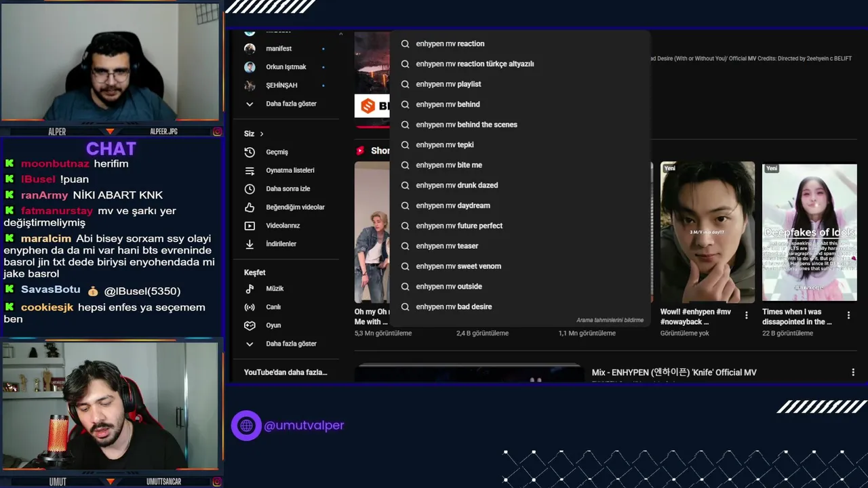The width and height of the screenshot is (868, 488).
Task: Click chat username ranArmy
Action: pos(44,195)
